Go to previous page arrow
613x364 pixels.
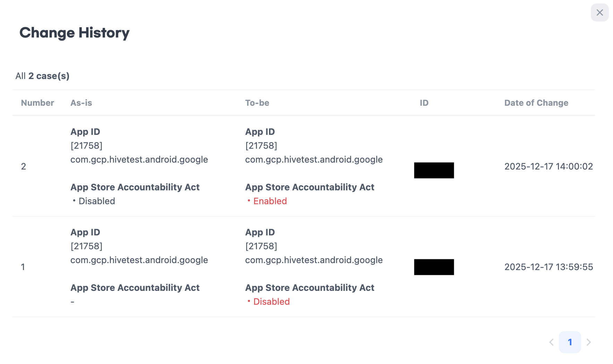tap(551, 342)
